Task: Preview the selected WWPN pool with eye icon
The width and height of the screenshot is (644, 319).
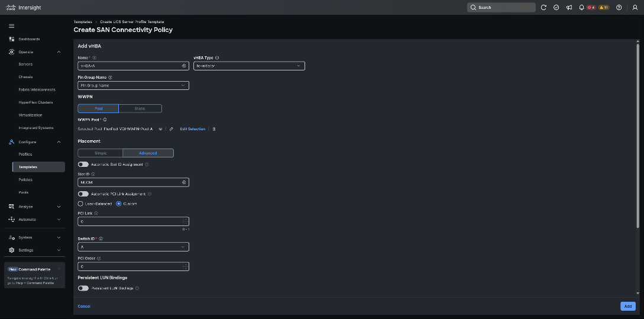Action: point(161,129)
